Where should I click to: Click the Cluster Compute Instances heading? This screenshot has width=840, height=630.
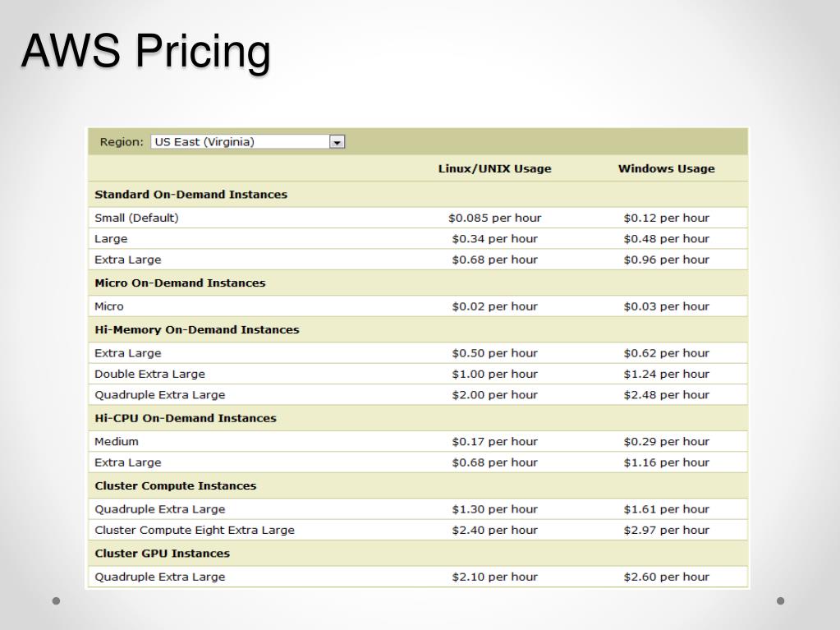175,486
